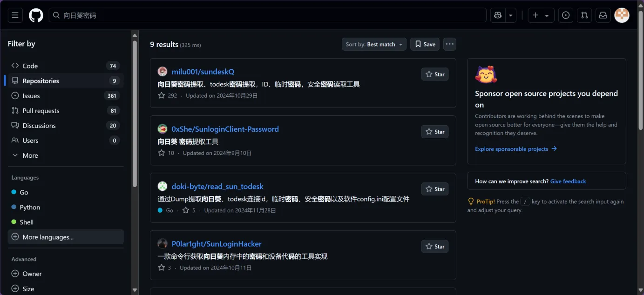Open the Copilot chat icon
The image size is (644, 295).
tap(498, 15)
